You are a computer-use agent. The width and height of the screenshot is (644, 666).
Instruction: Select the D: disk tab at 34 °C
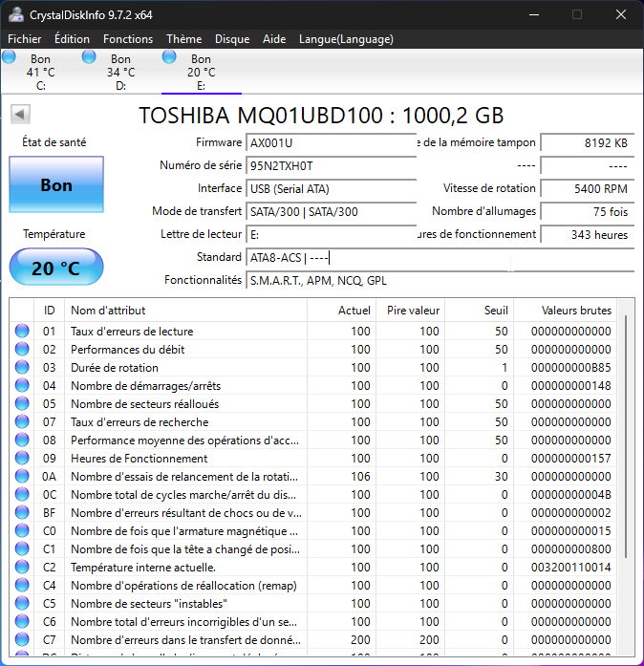(121, 71)
